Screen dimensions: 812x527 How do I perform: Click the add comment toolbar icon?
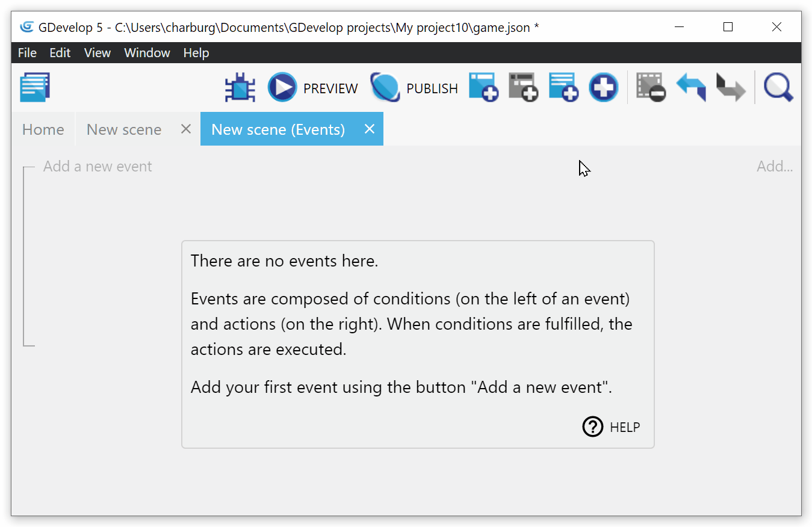(x=563, y=88)
